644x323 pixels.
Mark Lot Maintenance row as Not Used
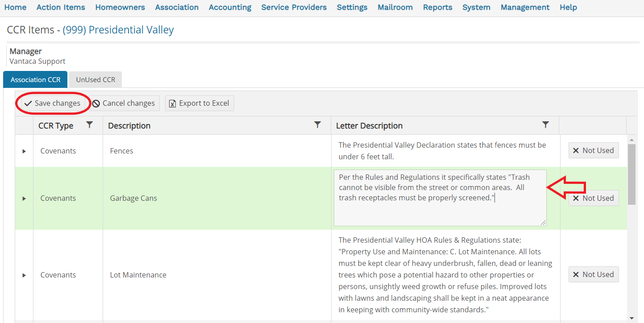594,274
